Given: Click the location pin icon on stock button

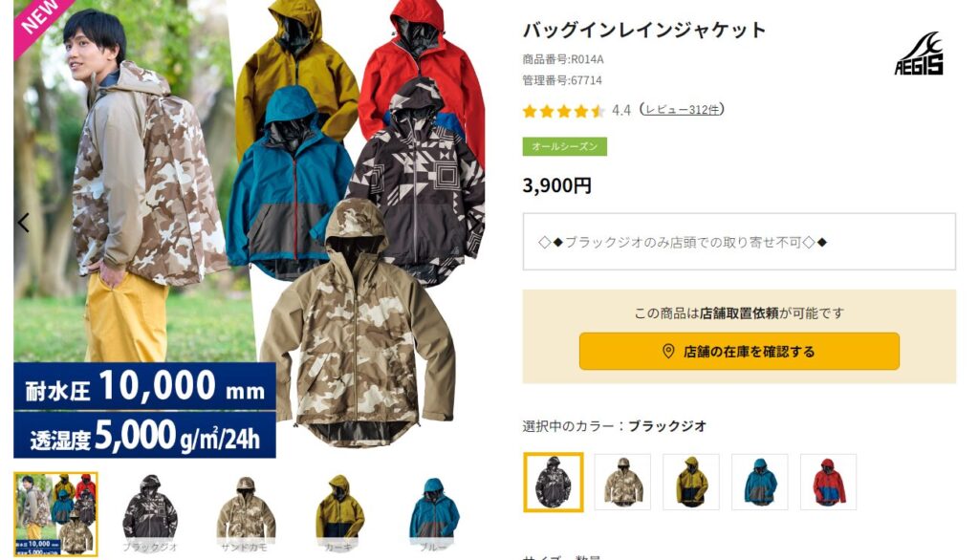Looking at the screenshot, I should [x=668, y=352].
